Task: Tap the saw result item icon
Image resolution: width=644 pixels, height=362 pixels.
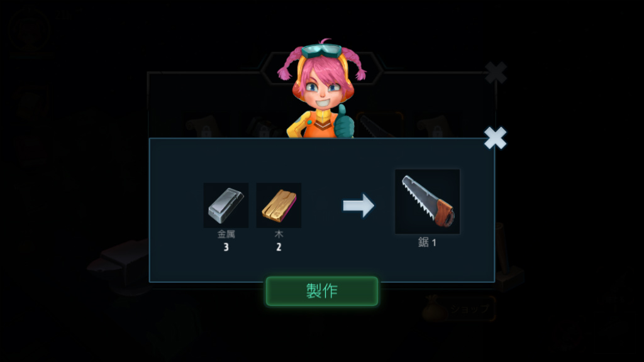Action: click(427, 202)
